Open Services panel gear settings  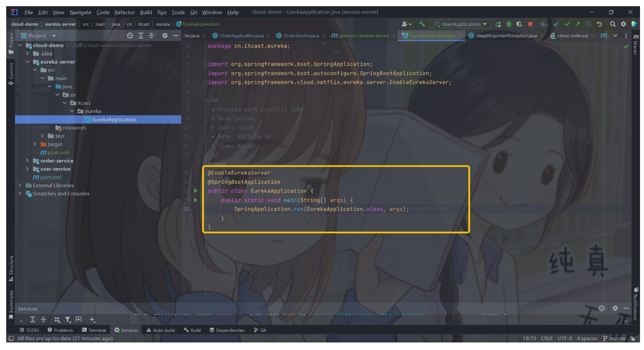click(615, 308)
